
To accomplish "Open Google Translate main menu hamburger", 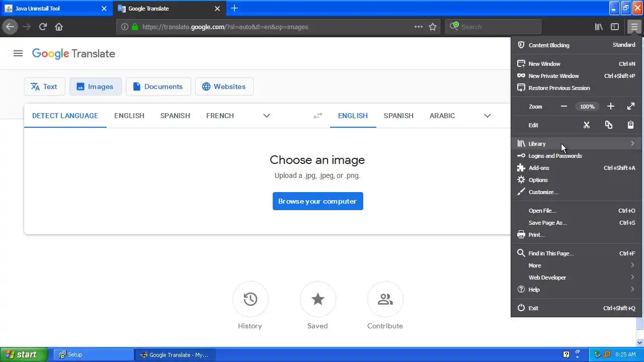I will [x=18, y=53].
